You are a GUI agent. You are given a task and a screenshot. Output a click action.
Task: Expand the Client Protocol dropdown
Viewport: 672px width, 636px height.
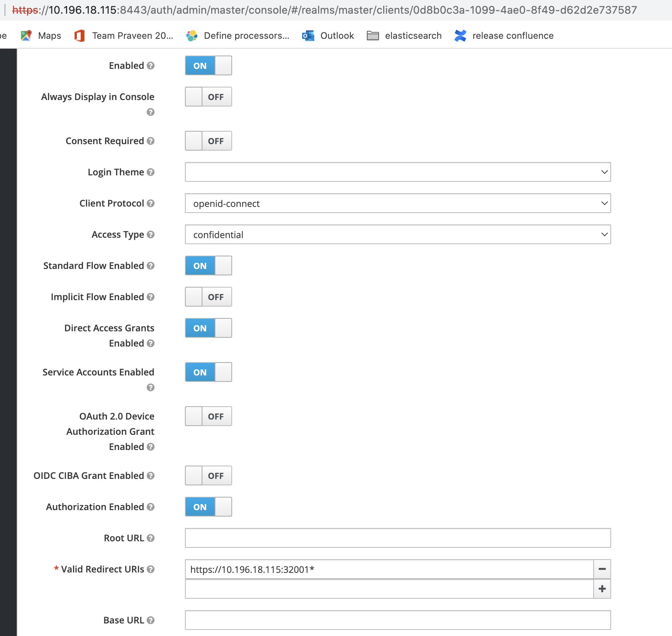pyautogui.click(x=398, y=204)
